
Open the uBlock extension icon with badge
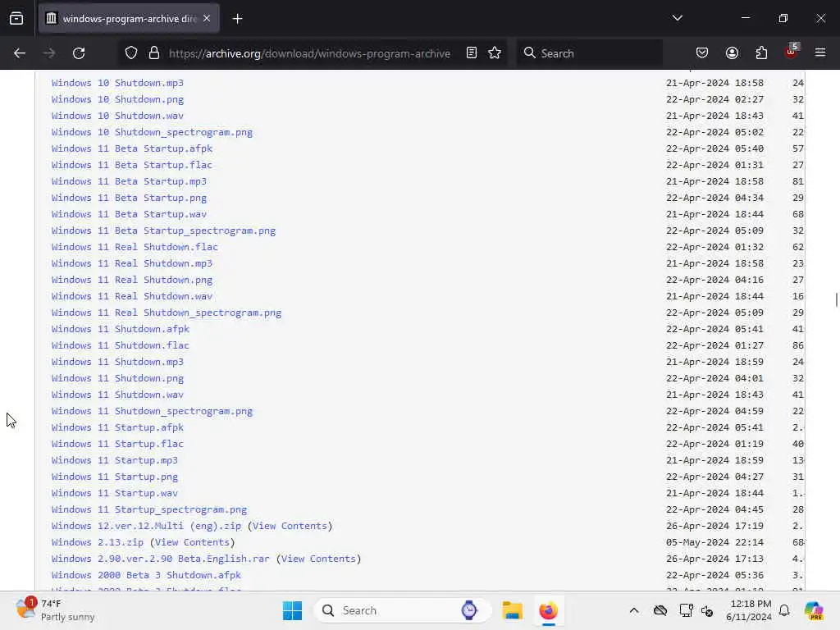tap(792, 52)
